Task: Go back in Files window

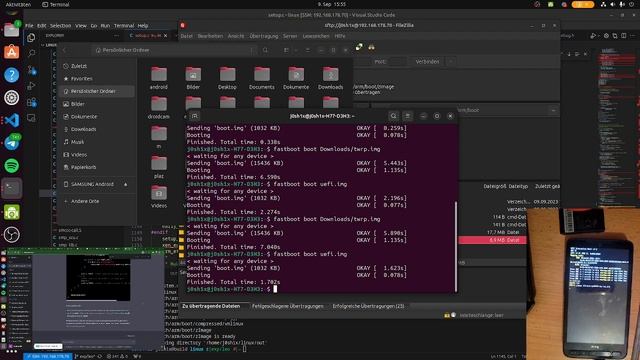Action: click(64, 50)
